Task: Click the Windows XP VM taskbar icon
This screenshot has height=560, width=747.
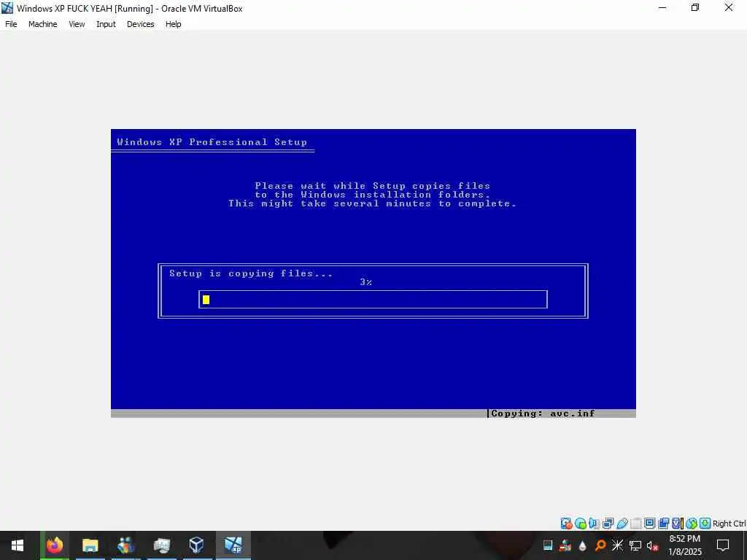Action: tap(233, 545)
